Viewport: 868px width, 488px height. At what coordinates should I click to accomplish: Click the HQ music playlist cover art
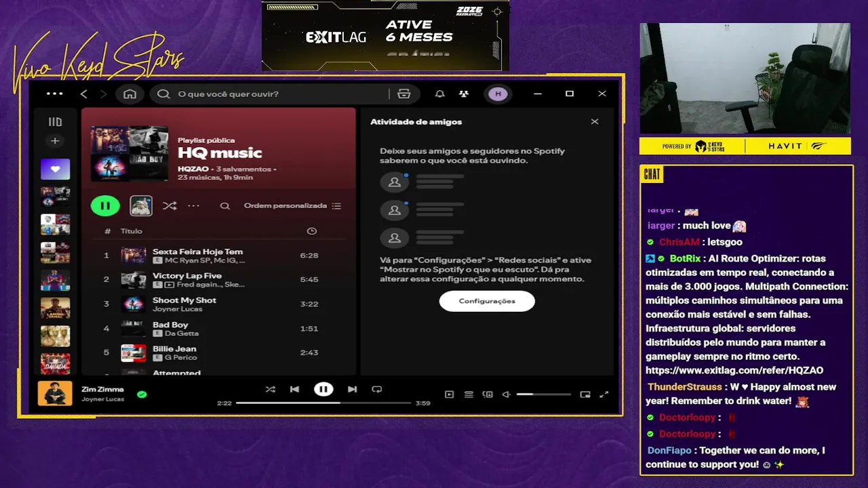point(129,152)
